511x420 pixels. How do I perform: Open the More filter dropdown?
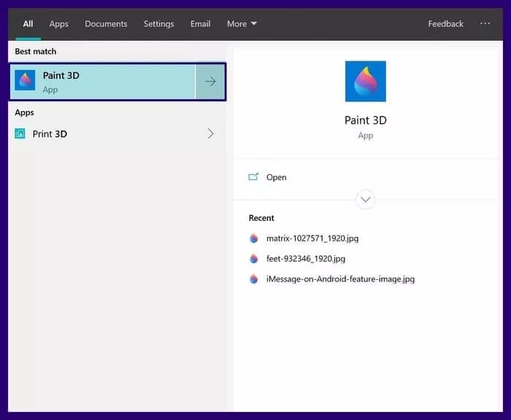(x=242, y=24)
